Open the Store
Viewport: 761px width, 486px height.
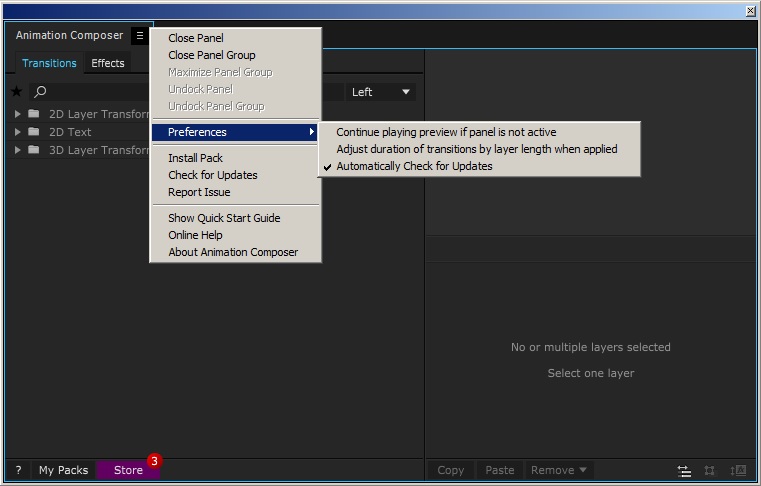(x=128, y=470)
